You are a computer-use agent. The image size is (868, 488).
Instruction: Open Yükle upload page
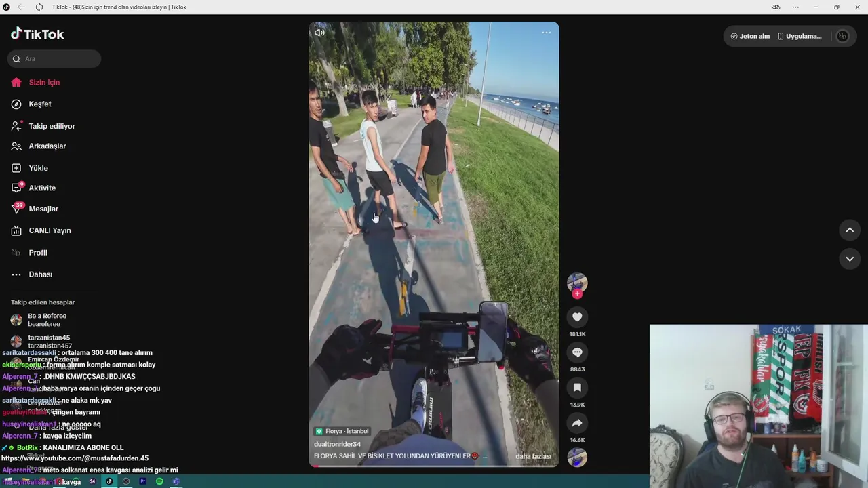click(x=38, y=168)
